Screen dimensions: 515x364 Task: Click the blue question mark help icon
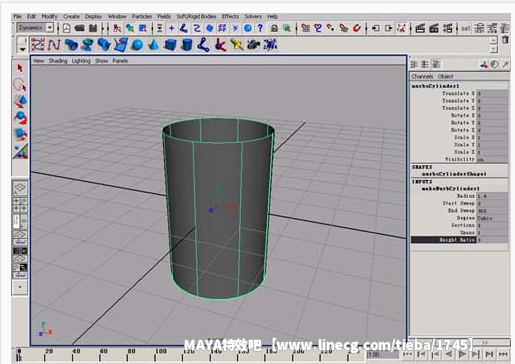coord(260,28)
